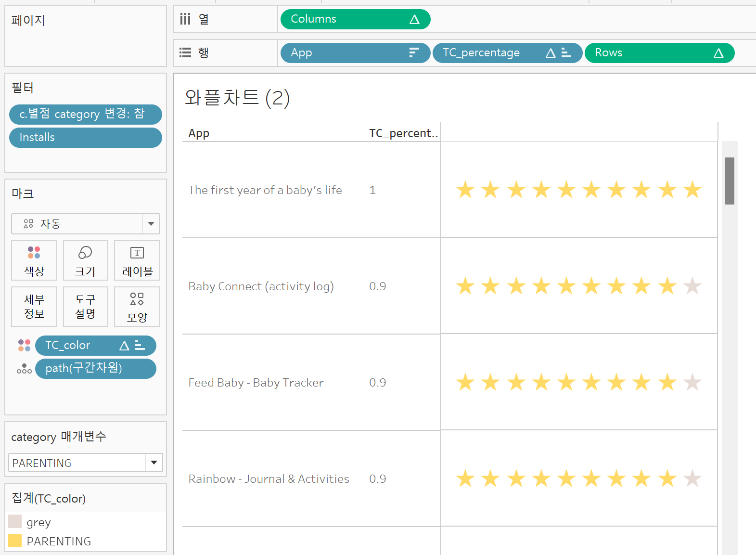Click the path icon beside path(구간차원)
The width and height of the screenshot is (756, 555).
[24, 369]
